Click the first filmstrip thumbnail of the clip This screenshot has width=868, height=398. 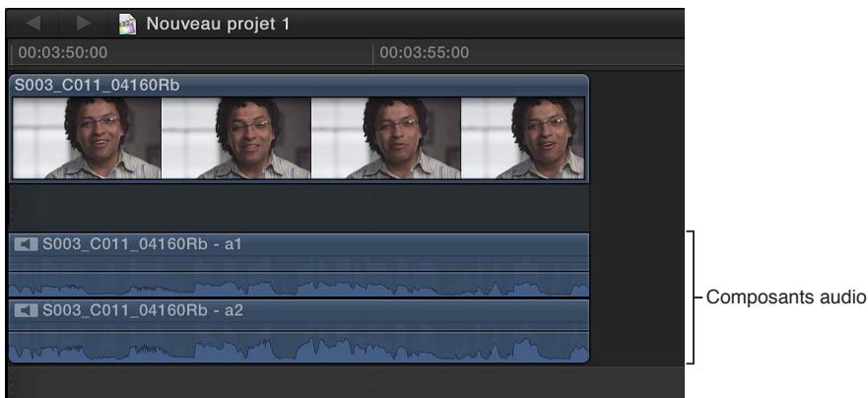coord(87,138)
